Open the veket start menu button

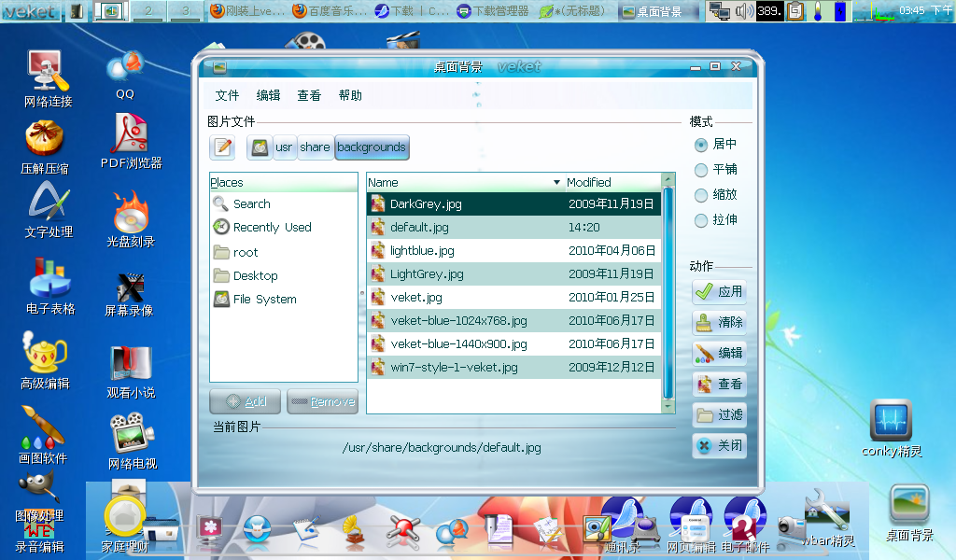(31, 11)
